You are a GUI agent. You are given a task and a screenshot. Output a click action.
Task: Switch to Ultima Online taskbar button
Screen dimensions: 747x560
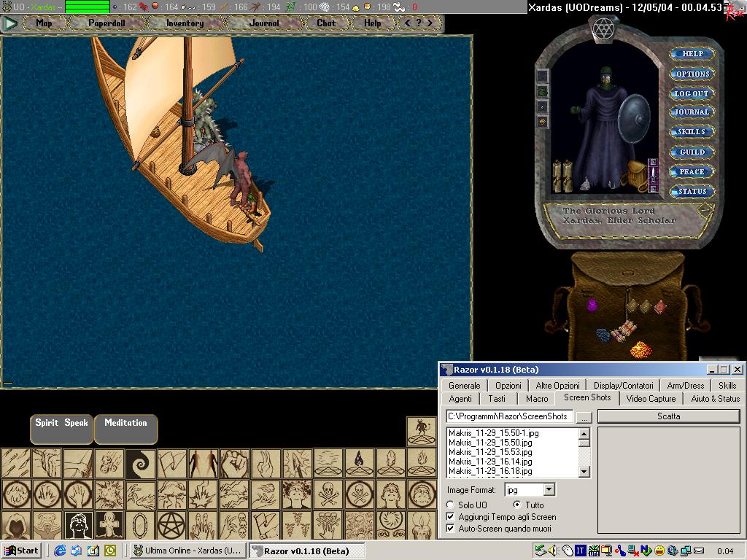(189, 551)
